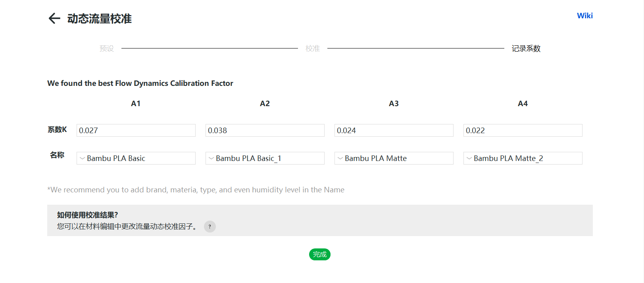The height and width of the screenshot is (283, 644).
Task: Open the Wiki link
Action: coord(584,16)
